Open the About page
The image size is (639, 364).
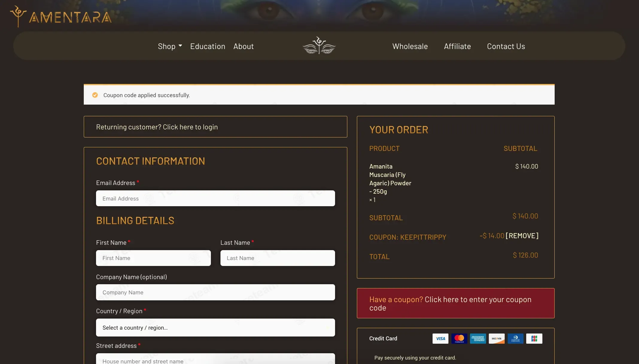pyautogui.click(x=244, y=46)
